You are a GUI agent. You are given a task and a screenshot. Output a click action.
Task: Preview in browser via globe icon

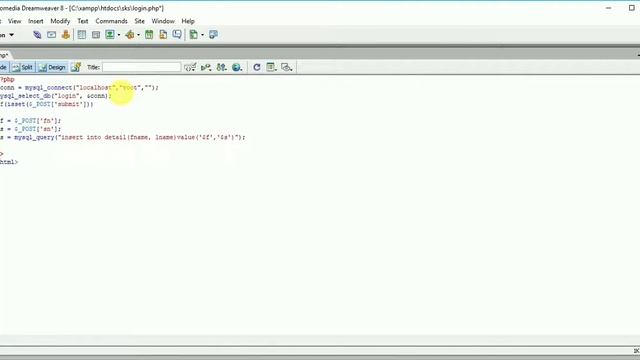click(x=237, y=67)
